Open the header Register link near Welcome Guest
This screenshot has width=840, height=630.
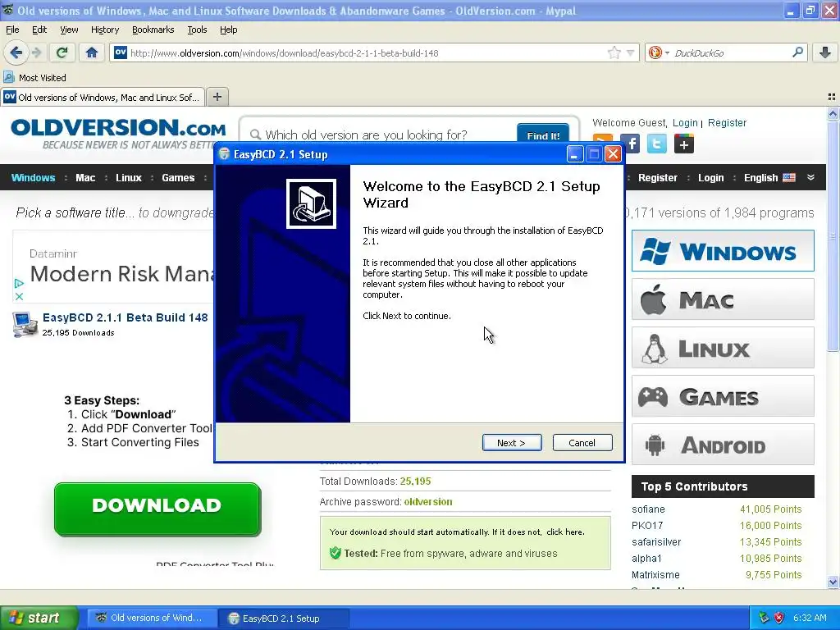(x=727, y=123)
